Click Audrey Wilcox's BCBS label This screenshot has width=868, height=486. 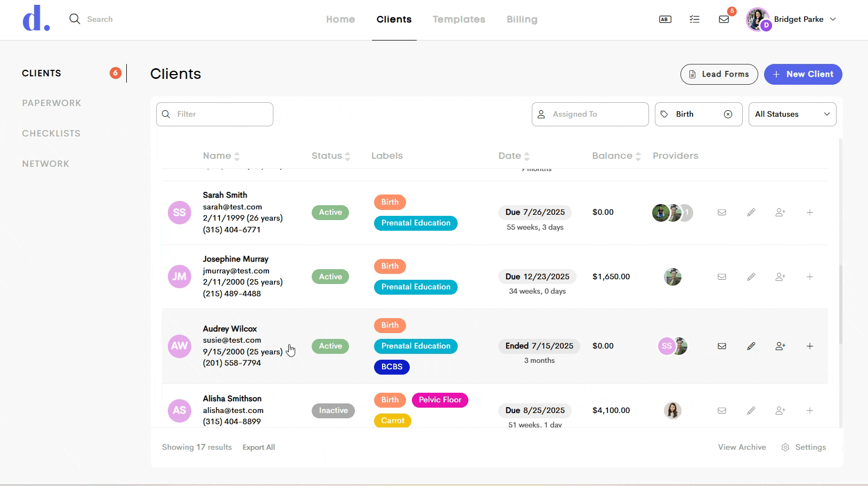[392, 367]
